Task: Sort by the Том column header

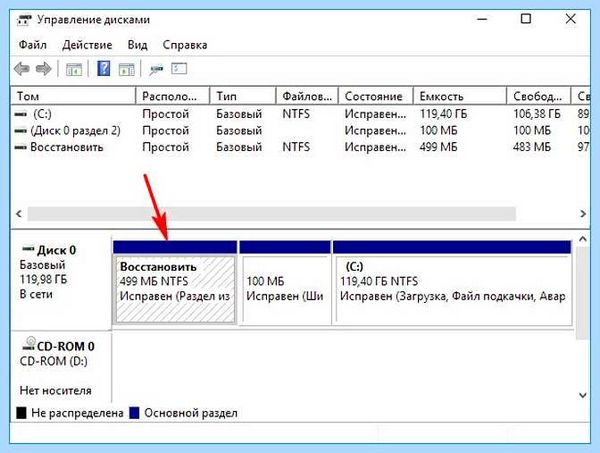Action: (73, 96)
